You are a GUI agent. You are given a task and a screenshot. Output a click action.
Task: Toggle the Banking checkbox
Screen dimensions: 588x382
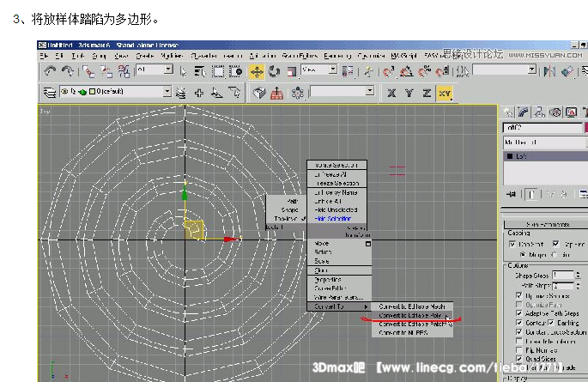(551, 323)
